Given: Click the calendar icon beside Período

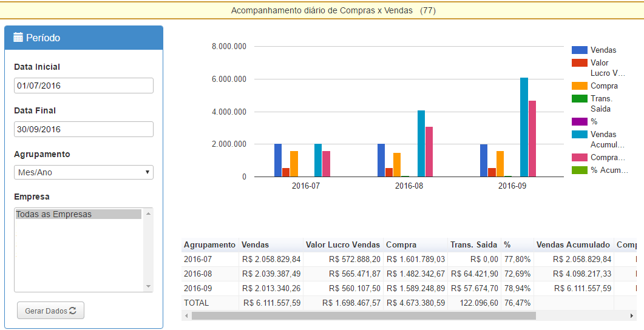Looking at the screenshot, I should point(18,38).
